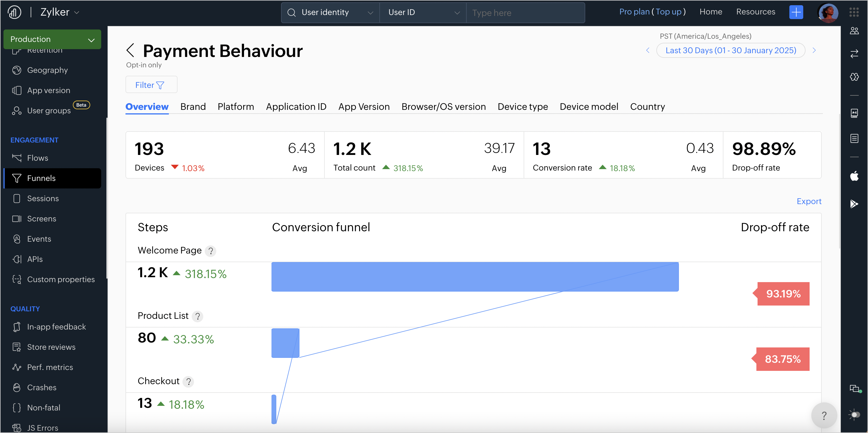This screenshot has height=433, width=868.
Task: Click the Google Play icon in right sidebar
Action: (x=854, y=203)
